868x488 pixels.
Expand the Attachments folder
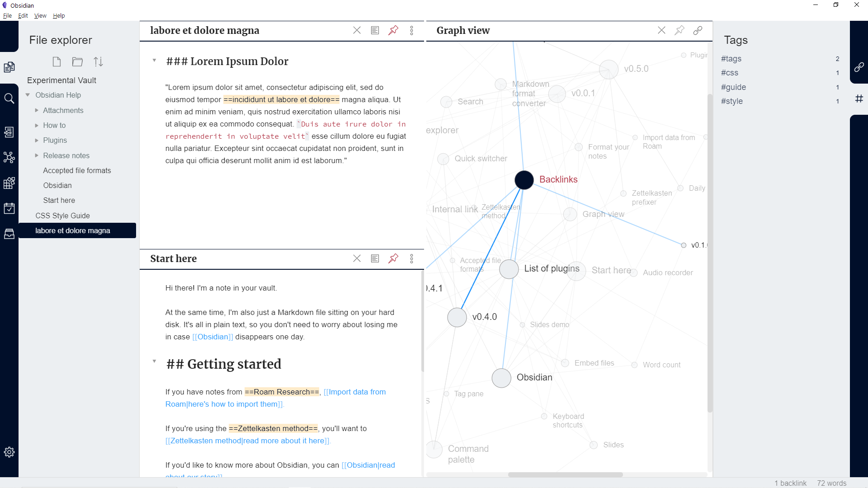pyautogui.click(x=37, y=110)
